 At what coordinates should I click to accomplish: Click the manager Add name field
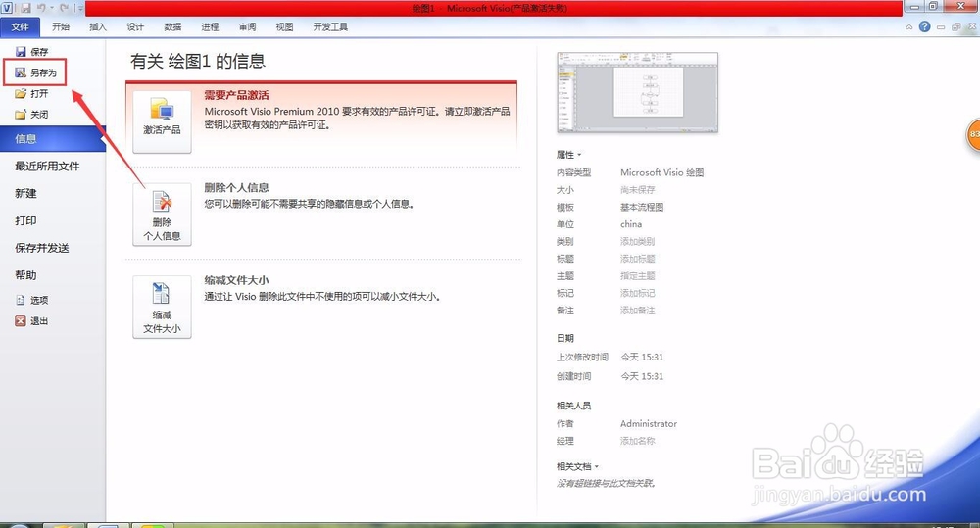click(638, 441)
